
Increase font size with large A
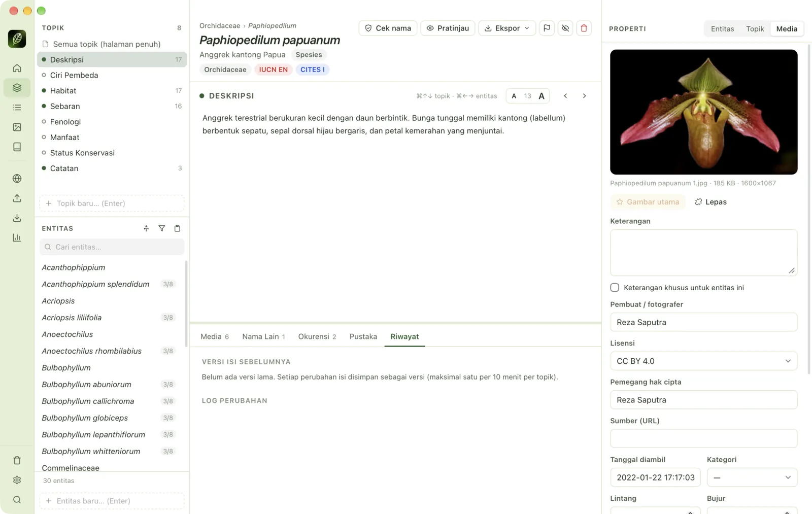(x=542, y=96)
